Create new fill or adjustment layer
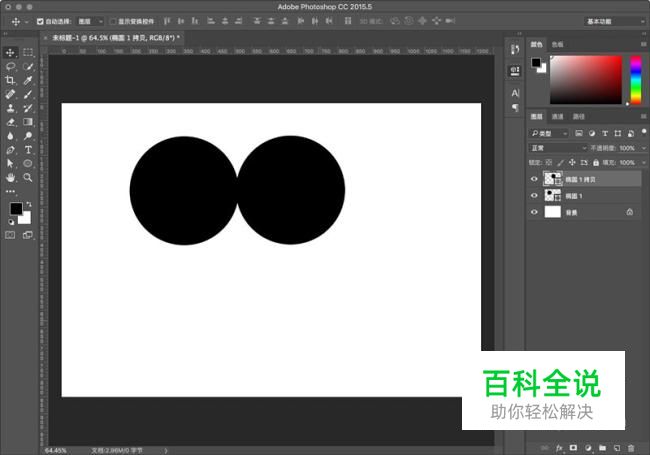 (588, 448)
